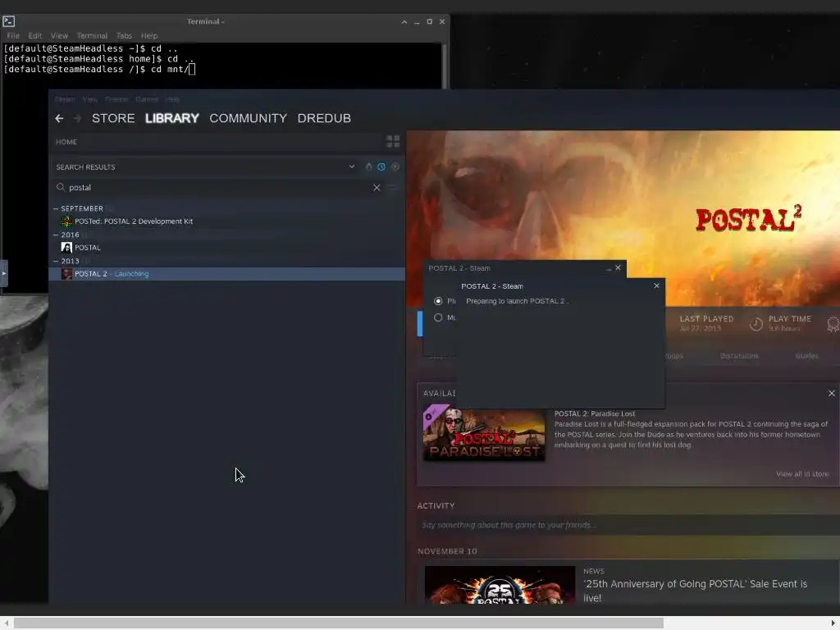Viewport: 840px width, 630px height.
Task: Click the Steam forward navigation arrow
Action: (x=78, y=118)
